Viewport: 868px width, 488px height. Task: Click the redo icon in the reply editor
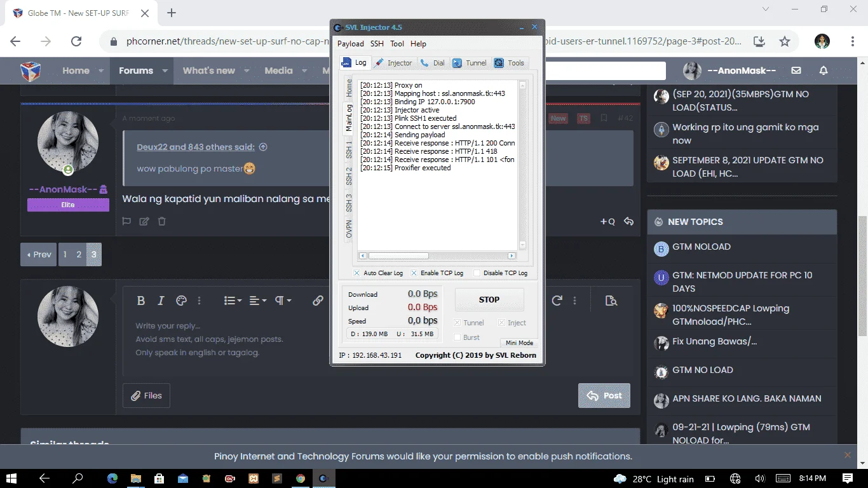coord(557,301)
